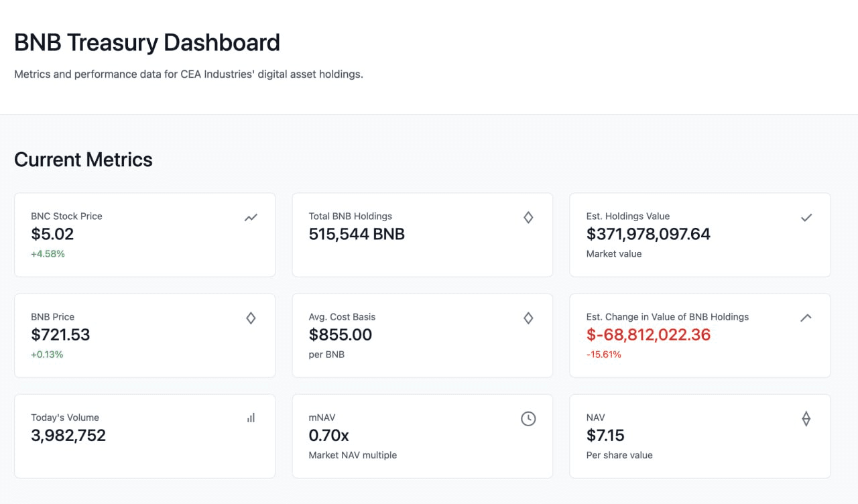The image size is (858, 504).
Task: Click the checkmark icon on Est. Holdings Value card
Action: [x=806, y=217]
